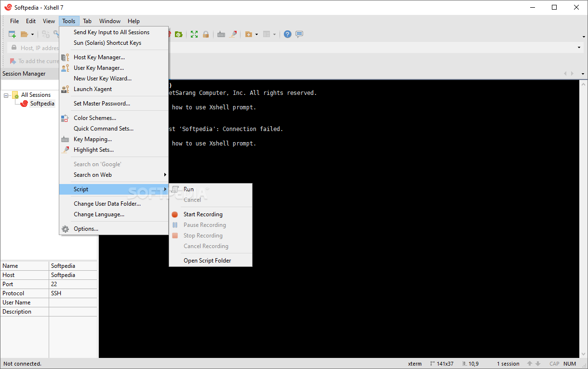Screen dimensions: 588x369
Task: Click the bookmark flag icon in the links bar
Action: (13, 61)
